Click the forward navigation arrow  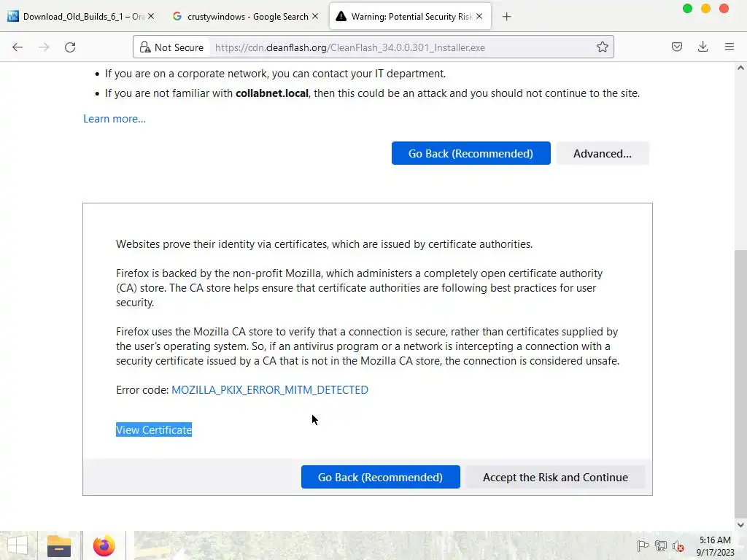[44, 47]
